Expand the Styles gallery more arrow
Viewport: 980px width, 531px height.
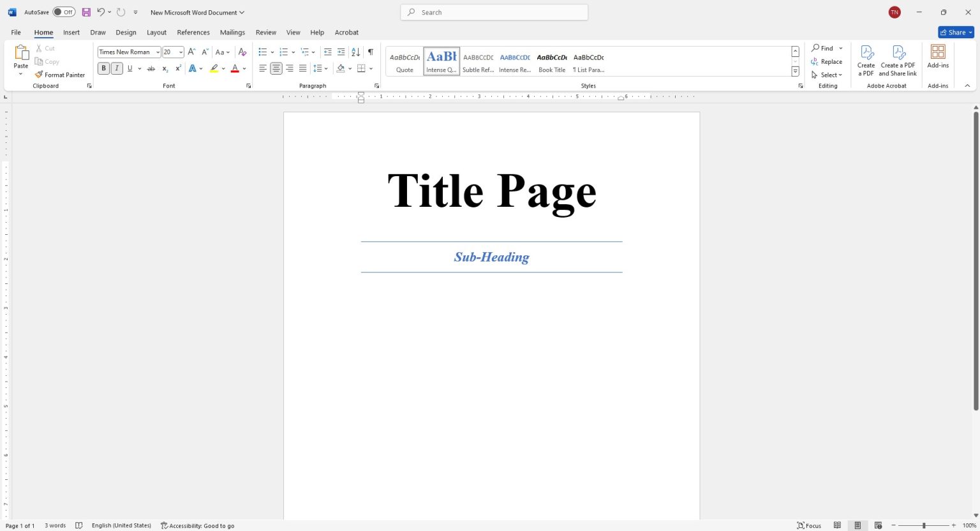click(x=795, y=71)
